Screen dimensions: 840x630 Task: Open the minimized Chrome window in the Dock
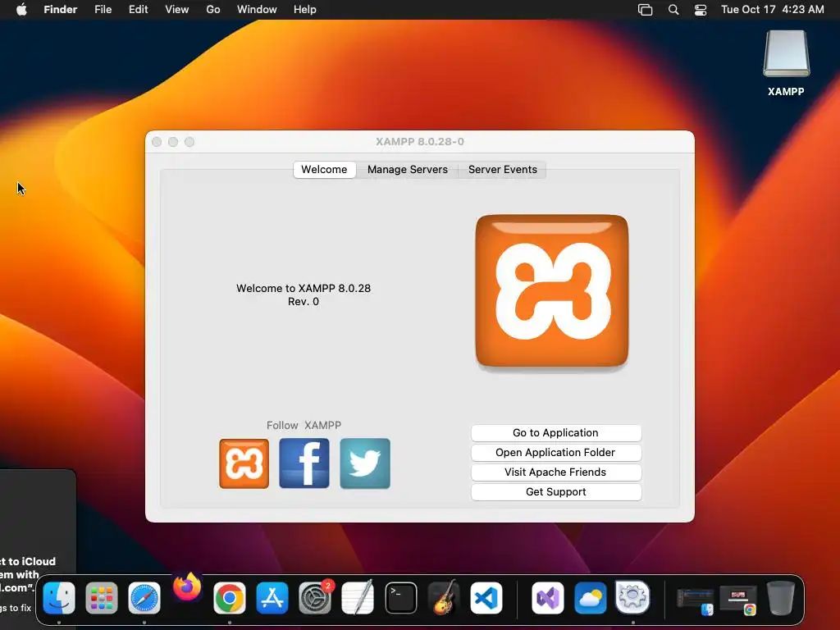pyautogui.click(x=738, y=600)
